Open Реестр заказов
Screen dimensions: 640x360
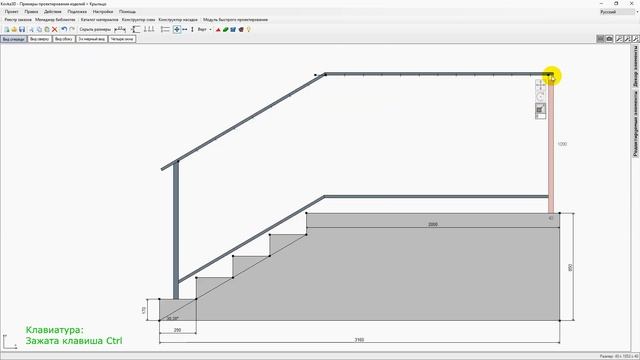(x=18, y=20)
